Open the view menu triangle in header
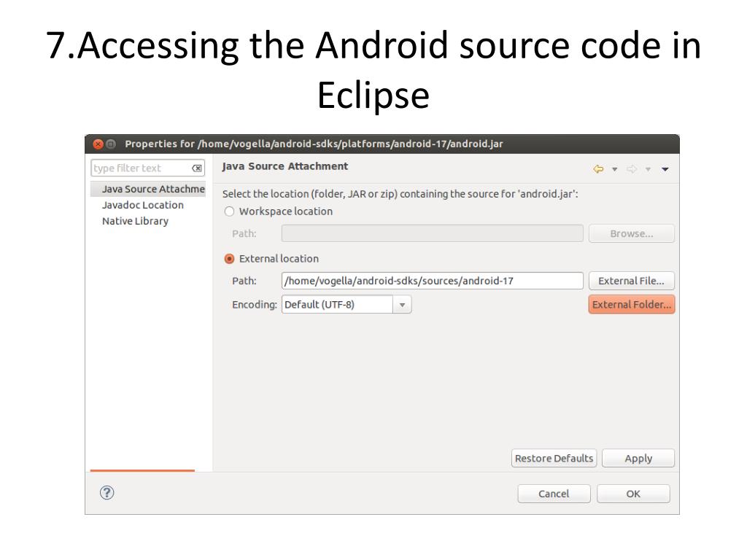 pos(665,169)
